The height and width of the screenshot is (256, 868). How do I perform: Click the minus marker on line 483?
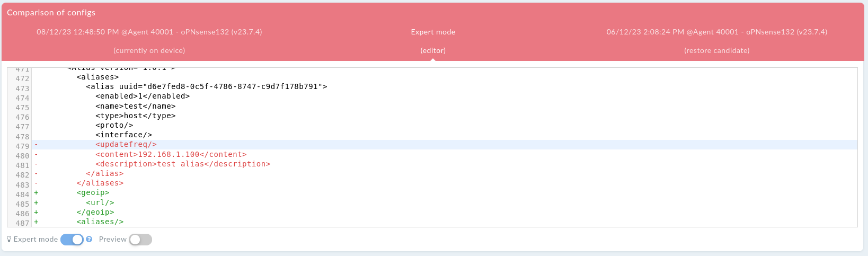pos(36,183)
